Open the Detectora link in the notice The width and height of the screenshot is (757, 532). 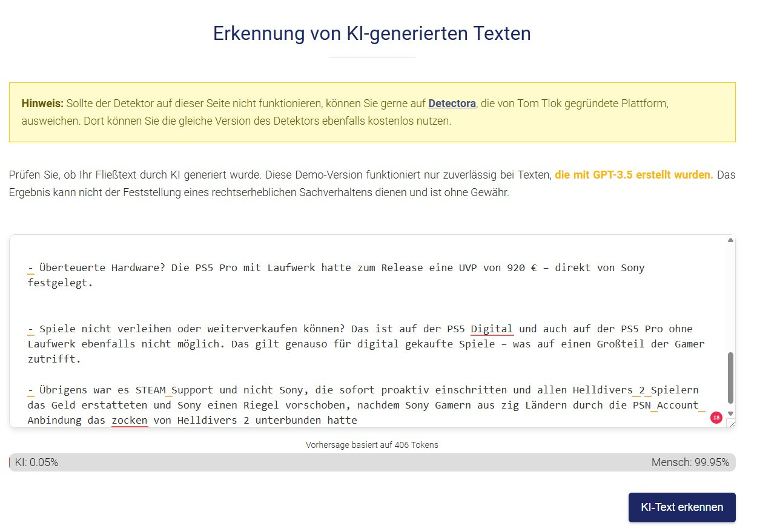click(x=452, y=103)
